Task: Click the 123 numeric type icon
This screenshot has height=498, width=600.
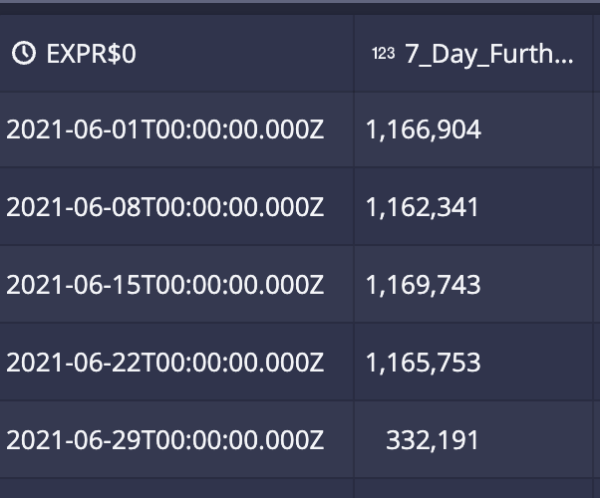Action: [383, 54]
